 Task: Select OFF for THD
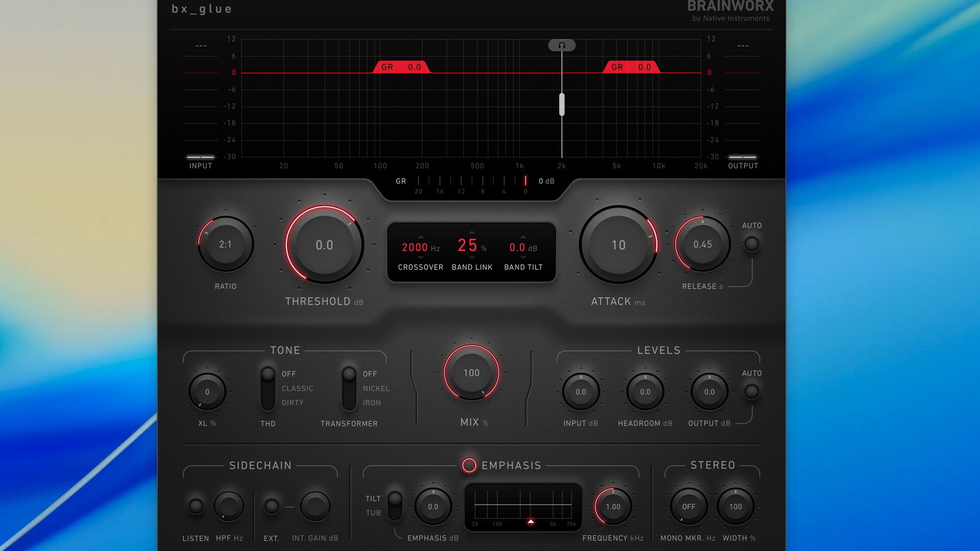289,374
